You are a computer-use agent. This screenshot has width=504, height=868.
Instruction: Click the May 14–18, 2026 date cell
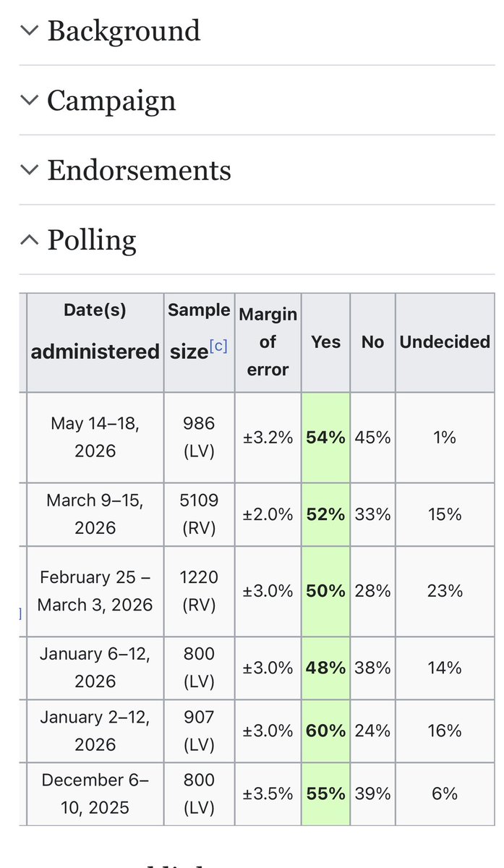95,438
